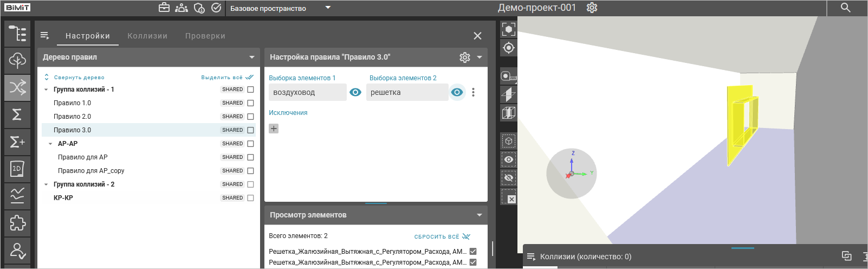Toggle visibility eye for воздуховод selection
Viewport: 868px width, 269px height.
pyautogui.click(x=355, y=92)
